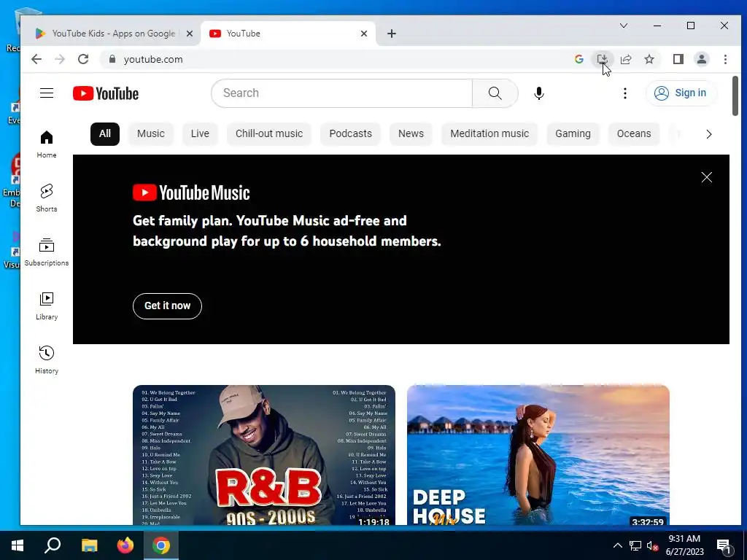Close the YouTube Kids tab

coord(189,34)
